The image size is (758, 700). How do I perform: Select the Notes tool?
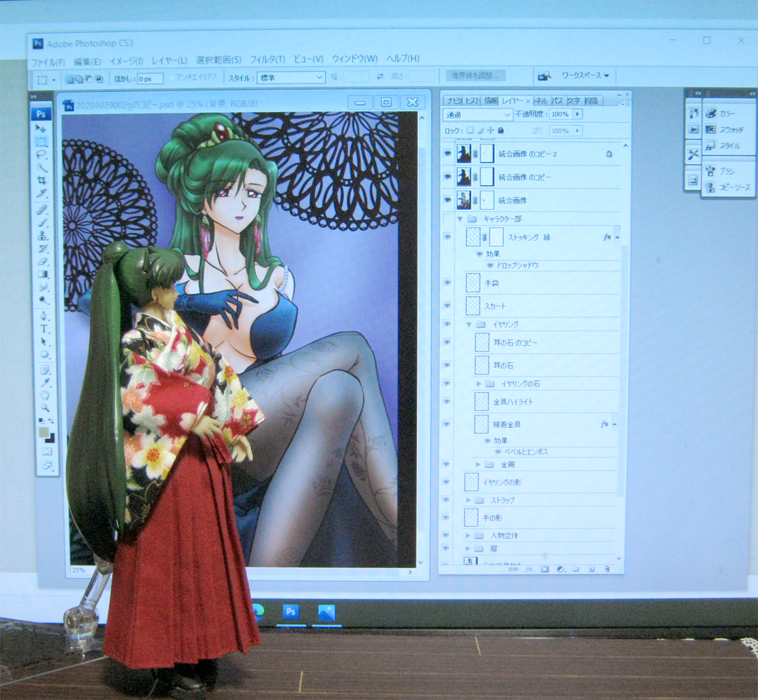44,370
